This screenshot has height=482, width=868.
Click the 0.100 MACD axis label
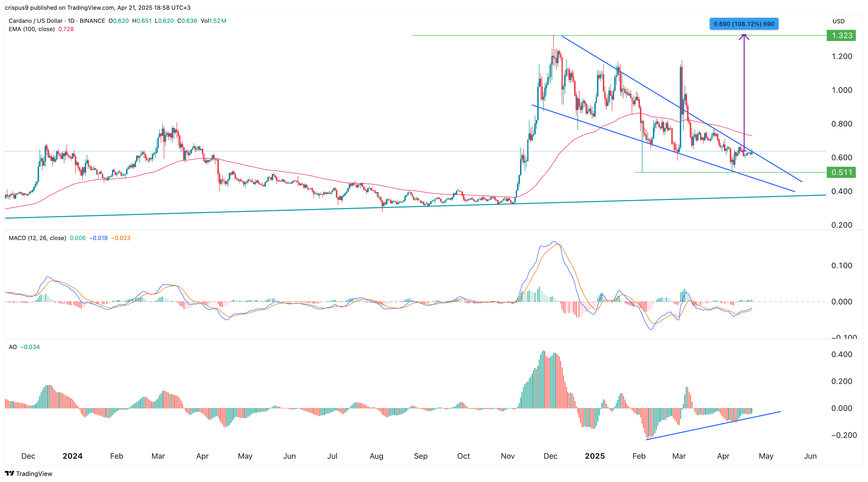842,266
